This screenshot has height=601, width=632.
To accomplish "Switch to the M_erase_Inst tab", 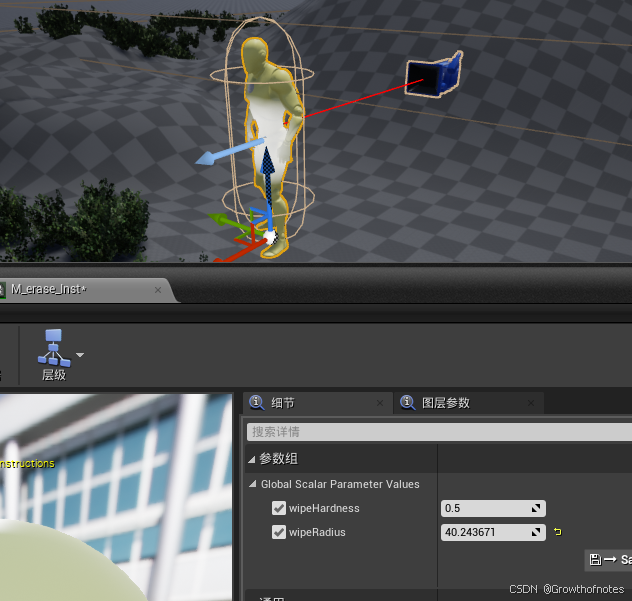I will click(x=48, y=289).
